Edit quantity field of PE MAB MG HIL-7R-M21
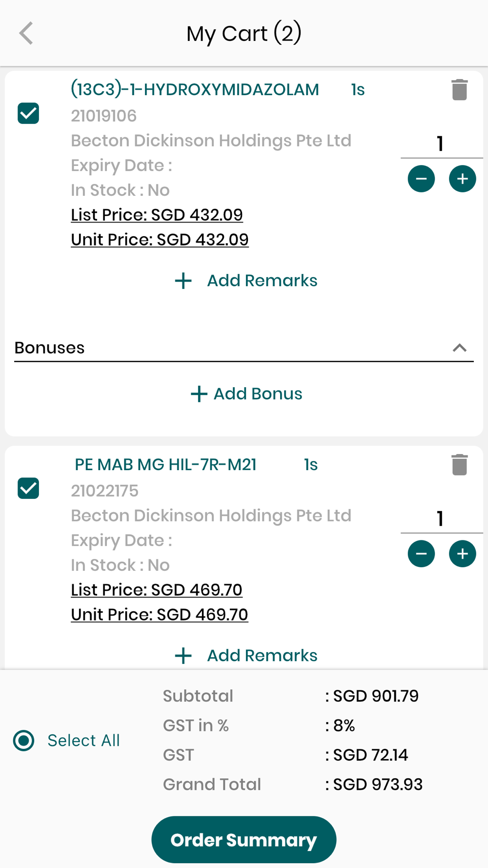The height and width of the screenshot is (868, 488). (440, 519)
